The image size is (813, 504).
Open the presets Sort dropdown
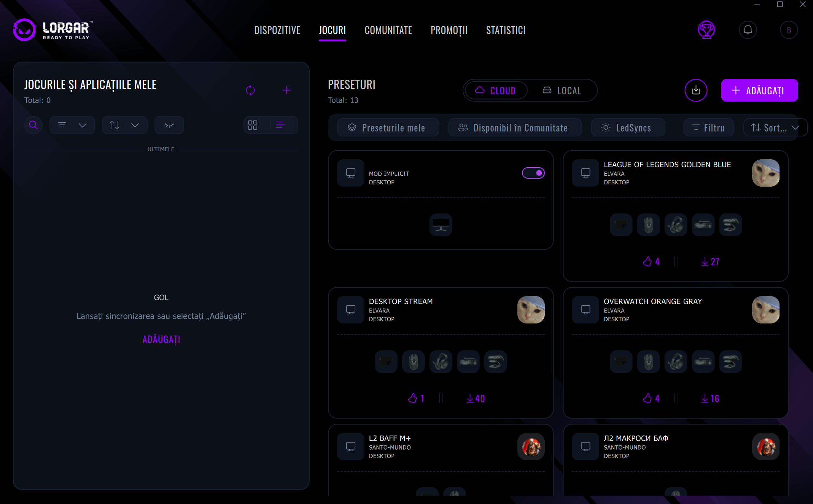click(x=775, y=128)
